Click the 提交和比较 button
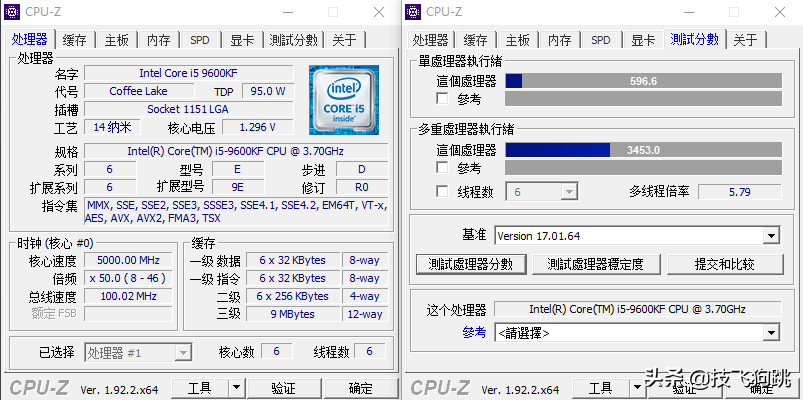 (x=725, y=264)
